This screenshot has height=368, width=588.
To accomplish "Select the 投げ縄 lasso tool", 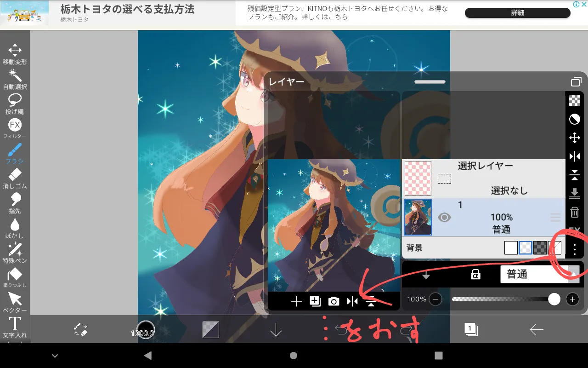I will click(x=15, y=103).
